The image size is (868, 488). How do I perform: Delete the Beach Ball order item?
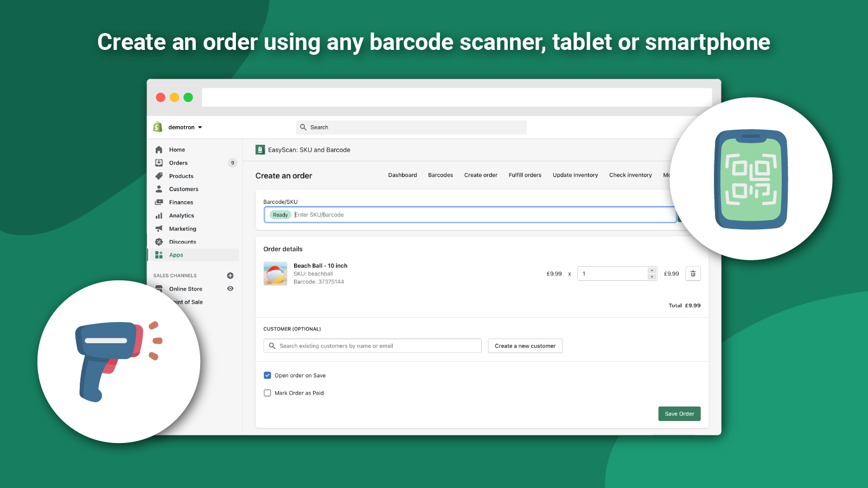click(x=693, y=273)
